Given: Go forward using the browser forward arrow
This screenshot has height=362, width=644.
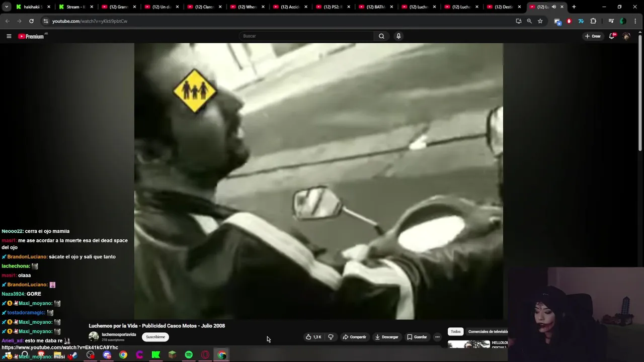Looking at the screenshot, I should tap(19, 21).
